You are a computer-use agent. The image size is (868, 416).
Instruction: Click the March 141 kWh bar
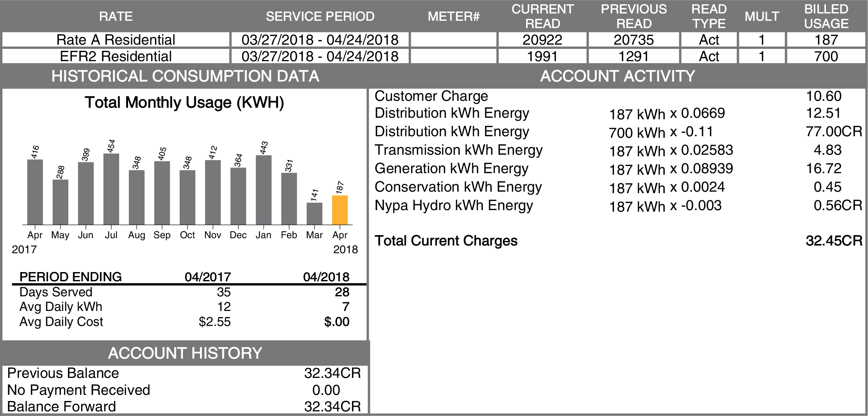click(x=314, y=214)
